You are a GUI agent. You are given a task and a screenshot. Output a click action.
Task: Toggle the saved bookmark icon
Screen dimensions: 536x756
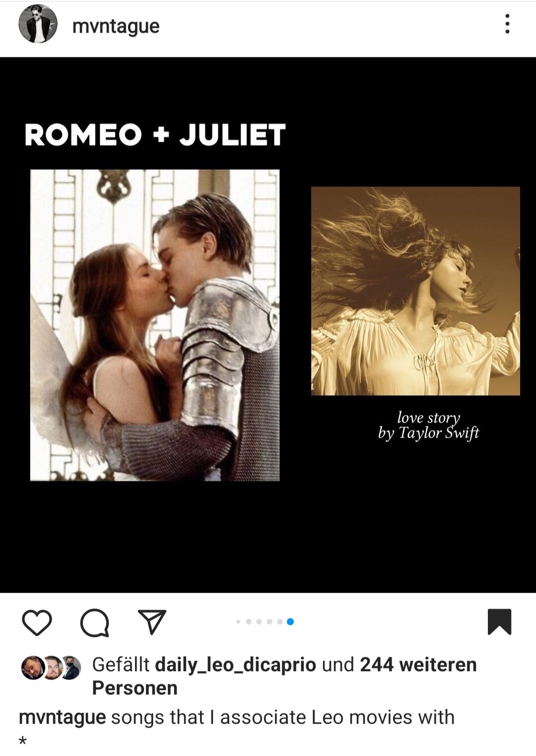tap(499, 622)
